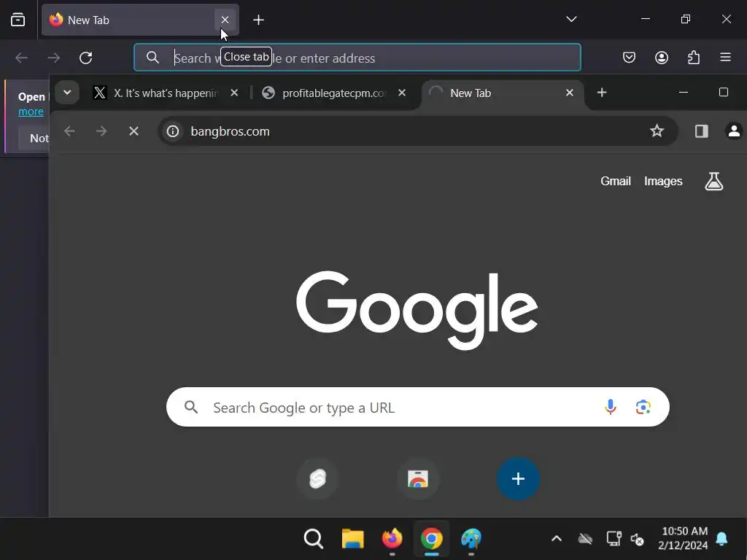Close the Chrome New Tab tab
747x560 pixels.
pyautogui.click(x=569, y=93)
